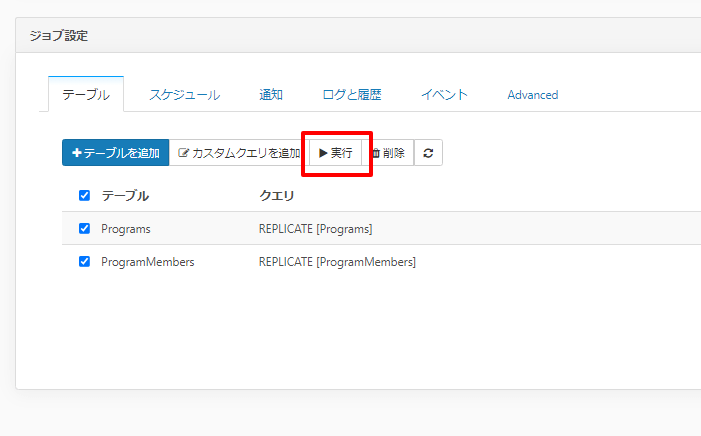Click the 実行 run button
Image resolution: width=701 pixels, height=436 pixels.
[x=336, y=153]
